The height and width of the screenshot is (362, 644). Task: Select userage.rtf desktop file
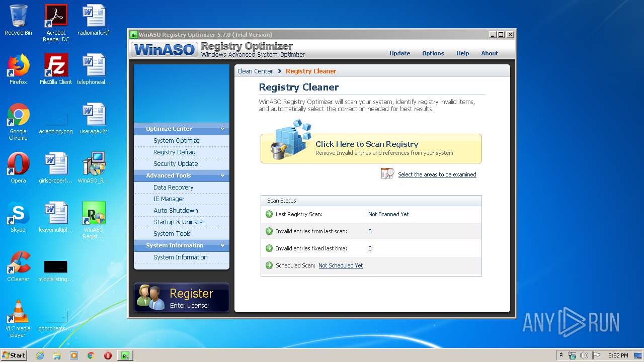click(x=94, y=119)
